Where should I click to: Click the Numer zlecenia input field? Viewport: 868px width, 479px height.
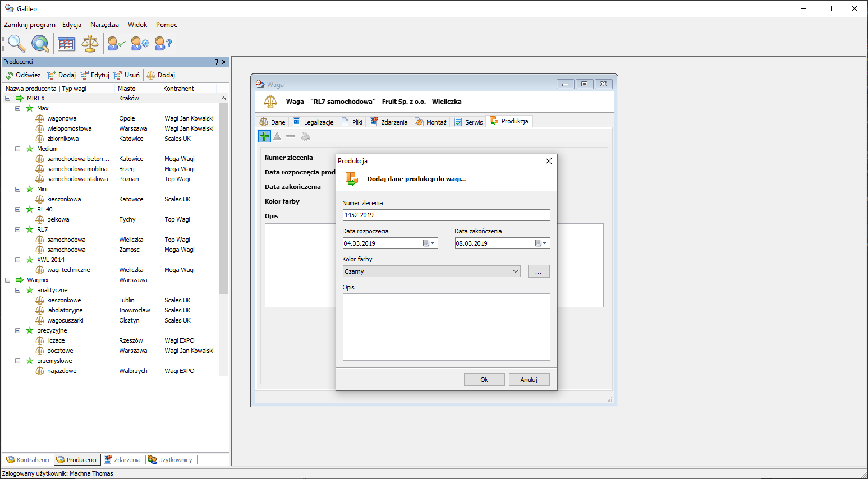pos(446,215)
